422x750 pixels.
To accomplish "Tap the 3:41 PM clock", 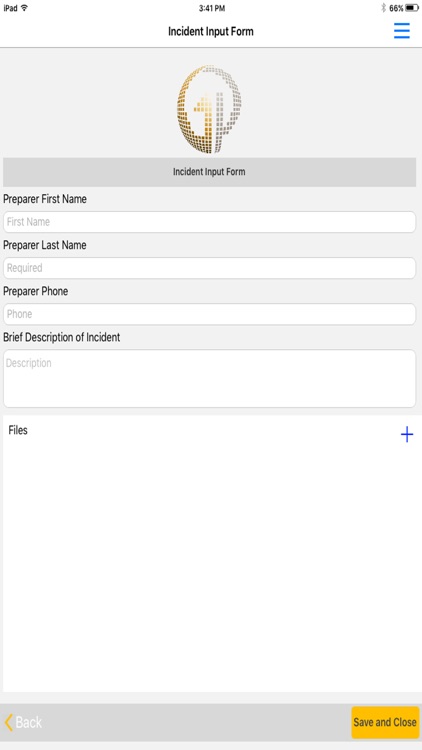I will [212, 8].
